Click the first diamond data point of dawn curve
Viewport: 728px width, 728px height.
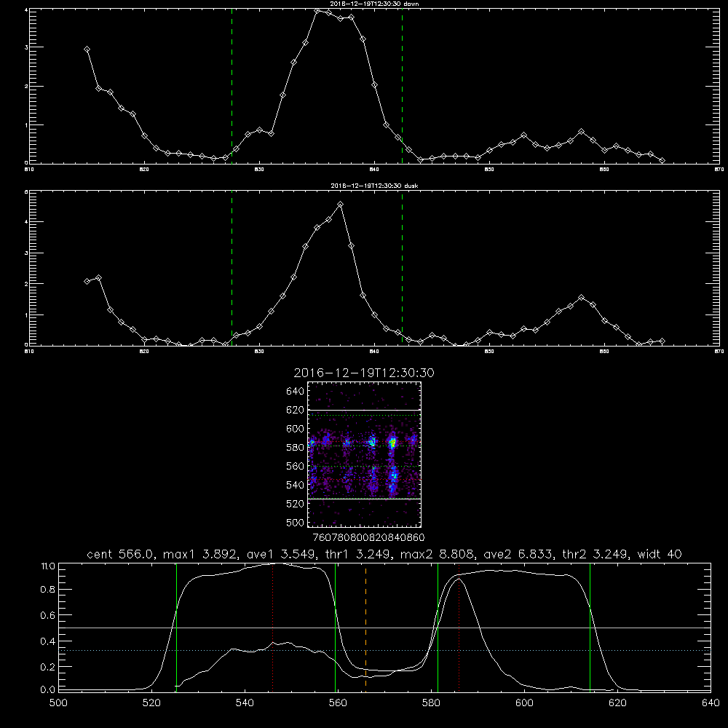point(87,50)
